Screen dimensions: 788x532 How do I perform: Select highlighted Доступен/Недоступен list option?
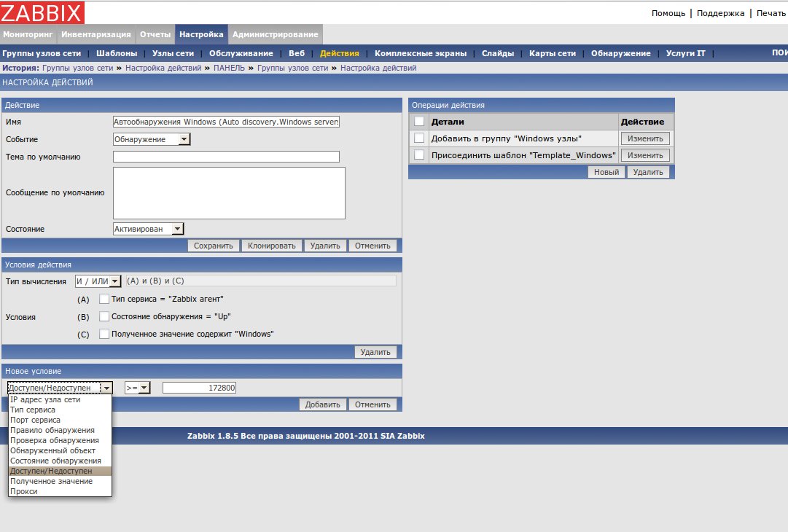pos(60,472)
